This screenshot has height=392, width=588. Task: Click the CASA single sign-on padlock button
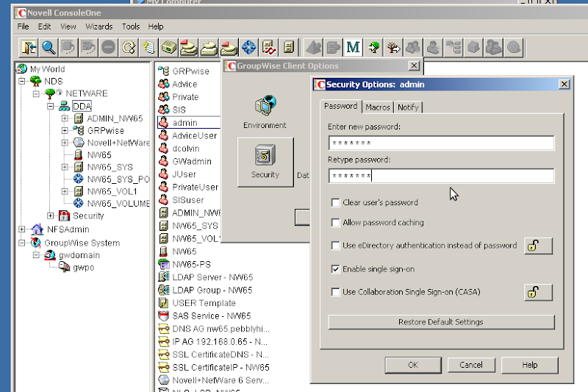pos(538,292)
